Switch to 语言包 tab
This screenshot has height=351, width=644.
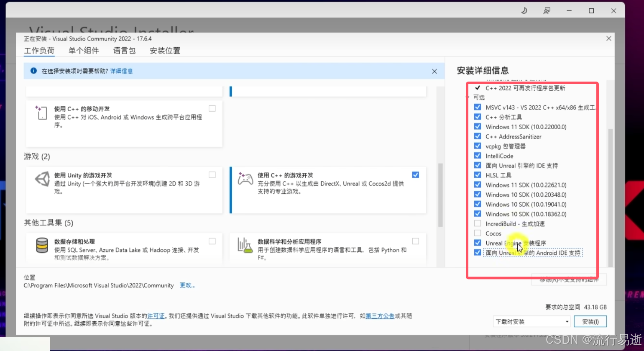point(124,51)
